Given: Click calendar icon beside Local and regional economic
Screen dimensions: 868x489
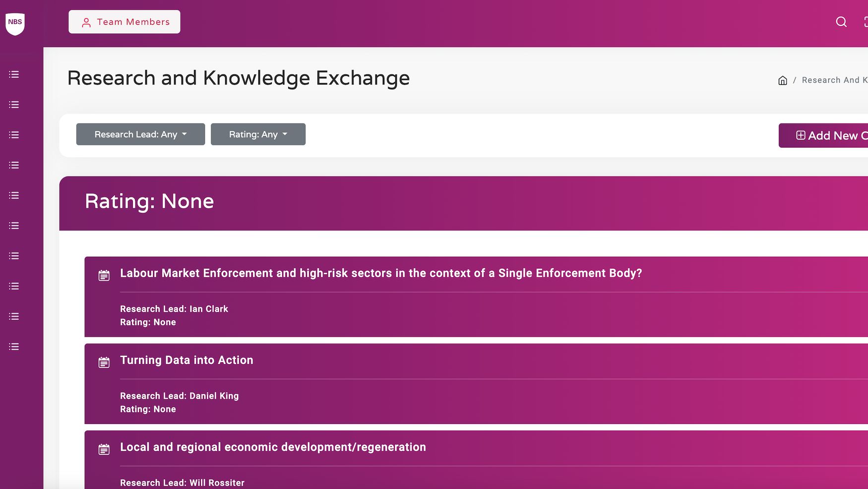Looking at the screenshot, I should pyautogui.click(x=104, y=449).
